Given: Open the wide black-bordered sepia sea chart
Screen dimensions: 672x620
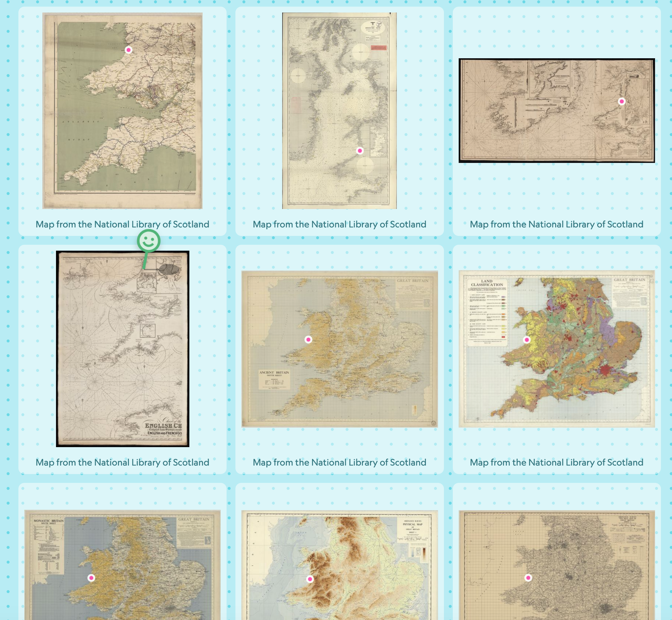Looking at the screenshot, I should 557,110.
